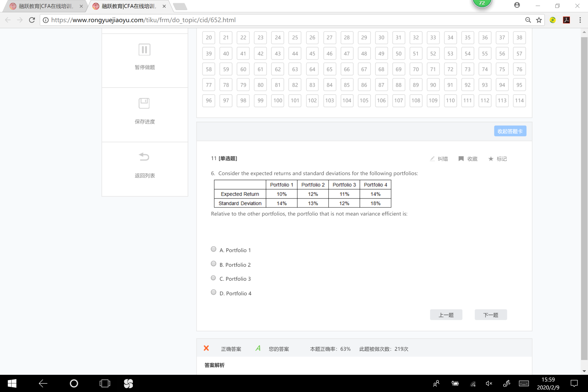
Task: Open the Windows notification center
Action: coord(574,383)
